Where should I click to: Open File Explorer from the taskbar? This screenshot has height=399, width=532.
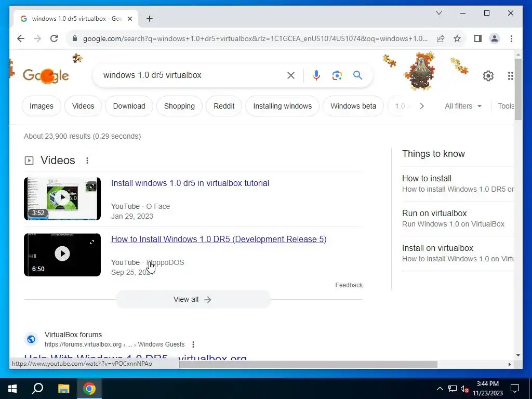[63, 389]
